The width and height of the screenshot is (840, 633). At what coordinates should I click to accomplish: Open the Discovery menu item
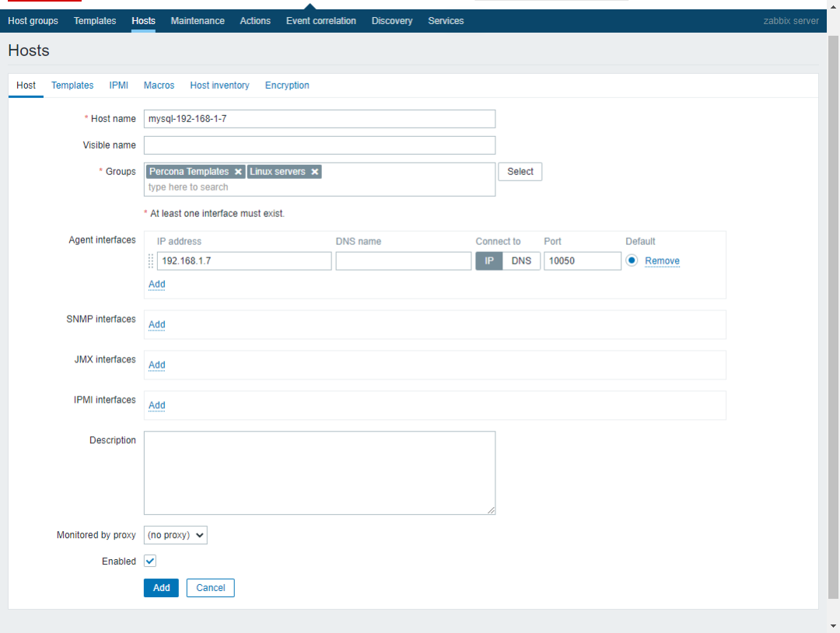(x=392, y=21)
